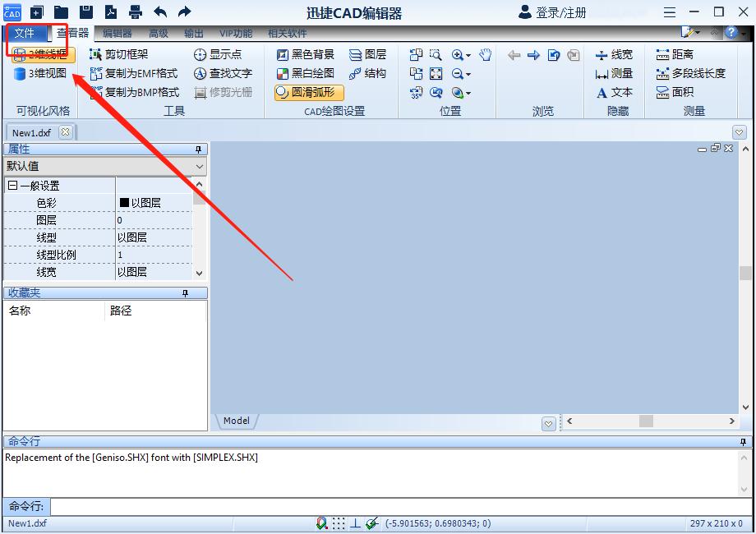The height and width of the screenshot is (534, 756).
Task: Fit drawing to window icon
Action: pyautogui.click(x=436, y=73)
